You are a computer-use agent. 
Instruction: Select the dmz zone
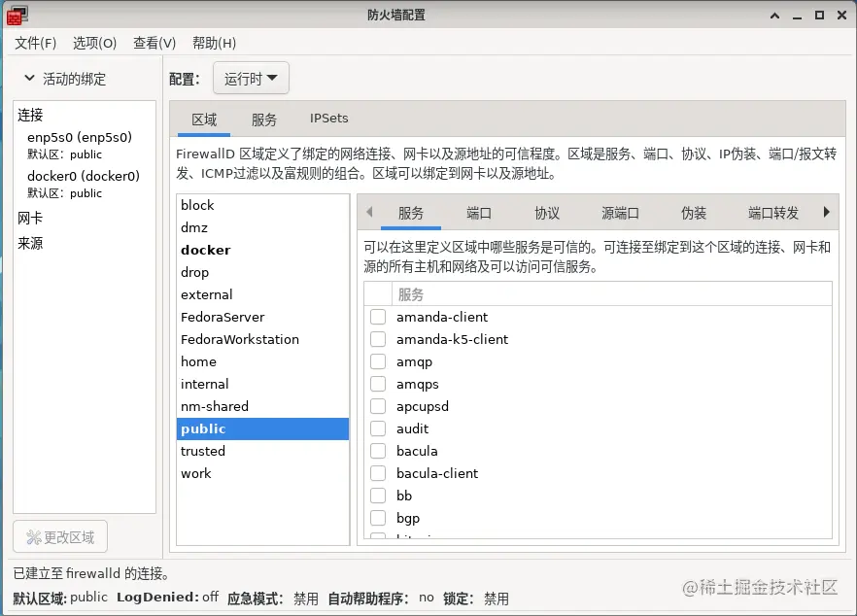(263, 227)
